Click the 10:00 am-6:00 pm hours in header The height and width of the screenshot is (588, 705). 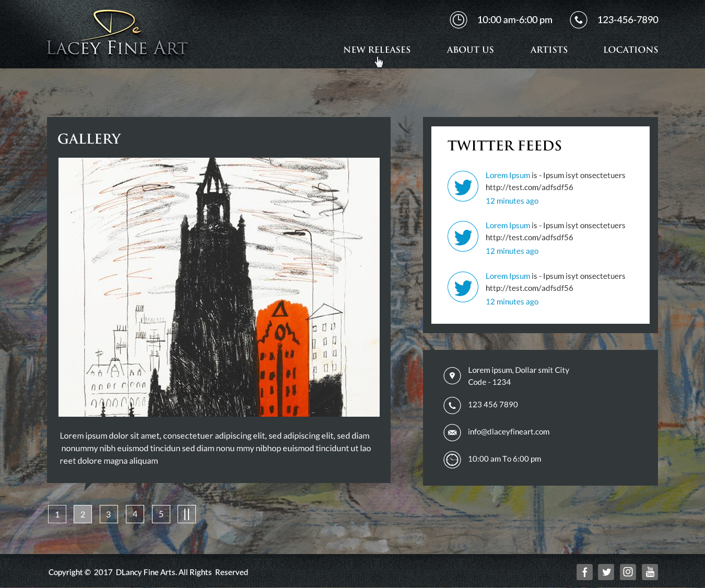point(515,20)
